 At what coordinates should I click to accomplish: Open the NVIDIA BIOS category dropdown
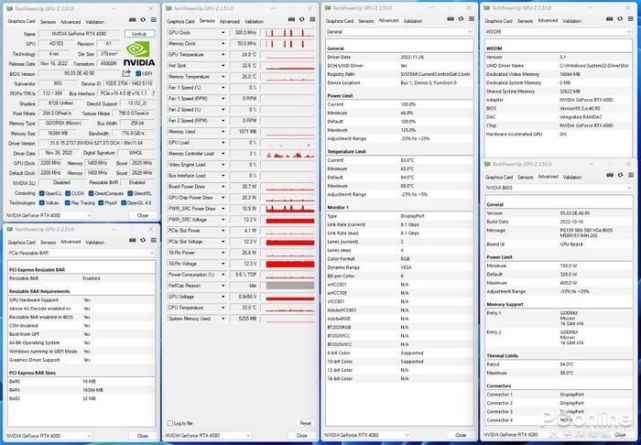pos(558,188)
